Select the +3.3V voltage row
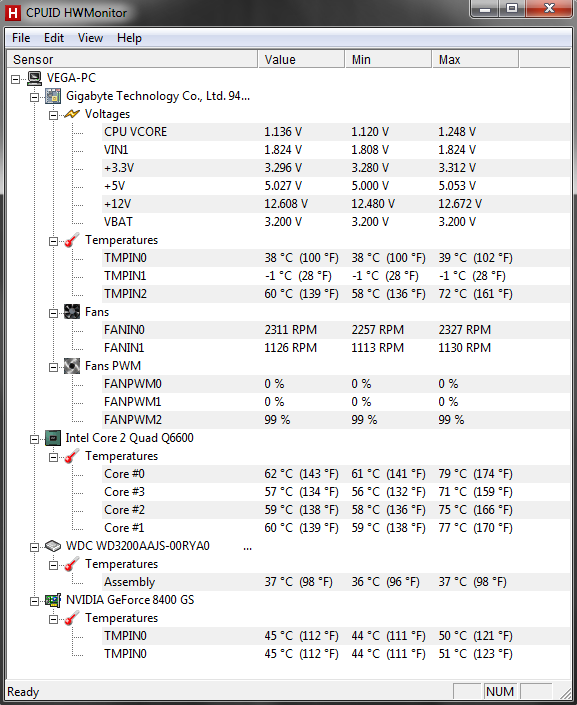 [x=336, y=168]
